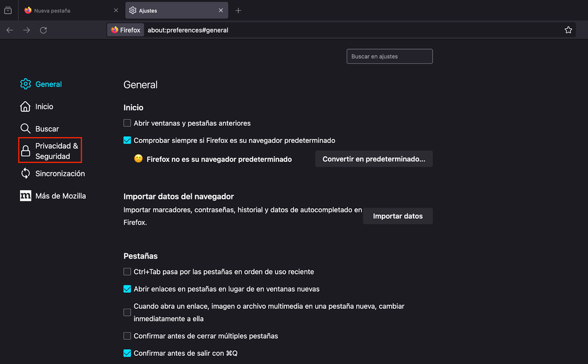588x364 pixels.
Task: Click the Buscar magnifier icon in sidebar
Action: [25, 129]
